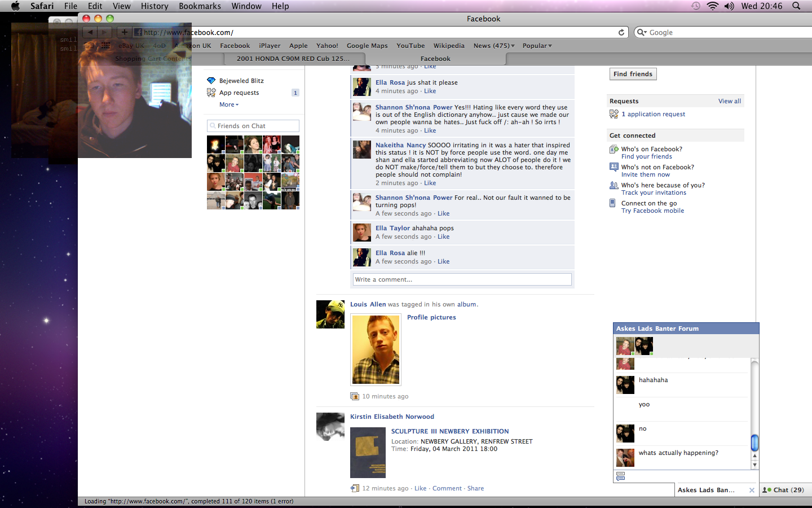Open the Popular bookmarks dropdown

tap(537, 46)
